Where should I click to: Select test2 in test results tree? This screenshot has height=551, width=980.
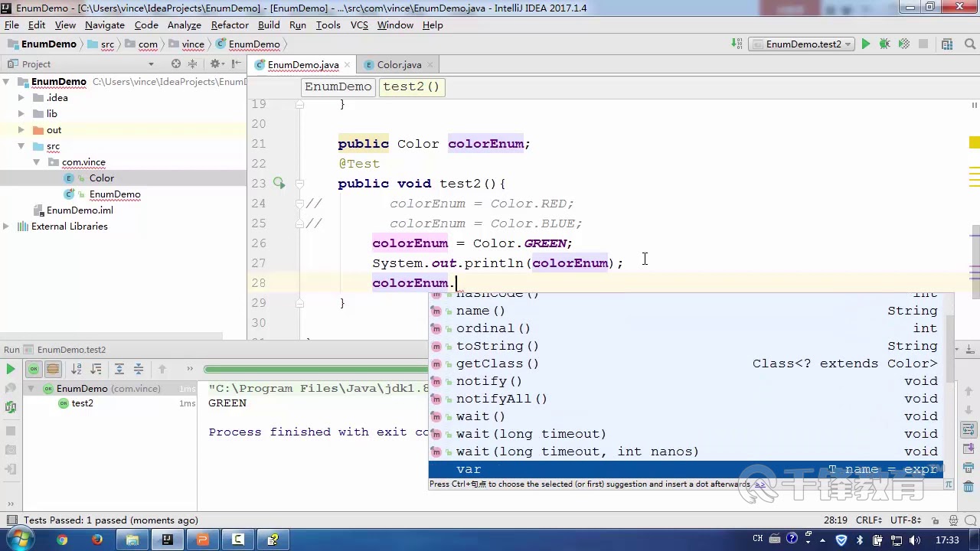click(82, 403)
